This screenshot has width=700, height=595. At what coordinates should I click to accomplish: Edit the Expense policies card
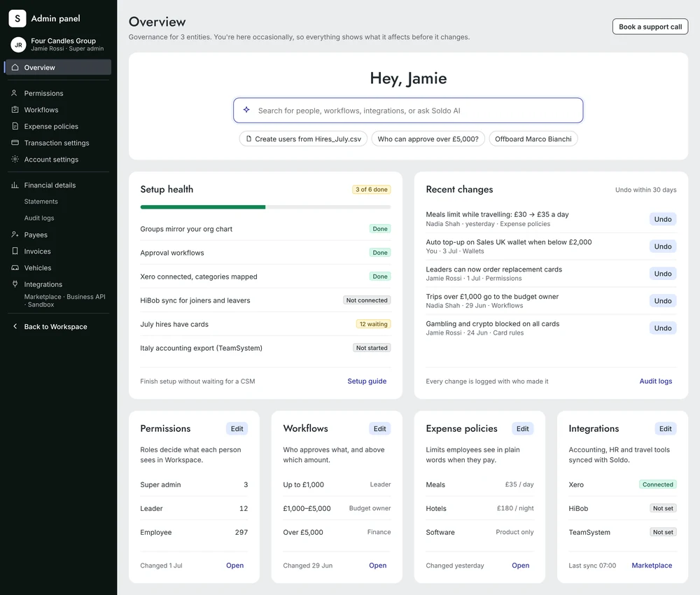point(522,428)
